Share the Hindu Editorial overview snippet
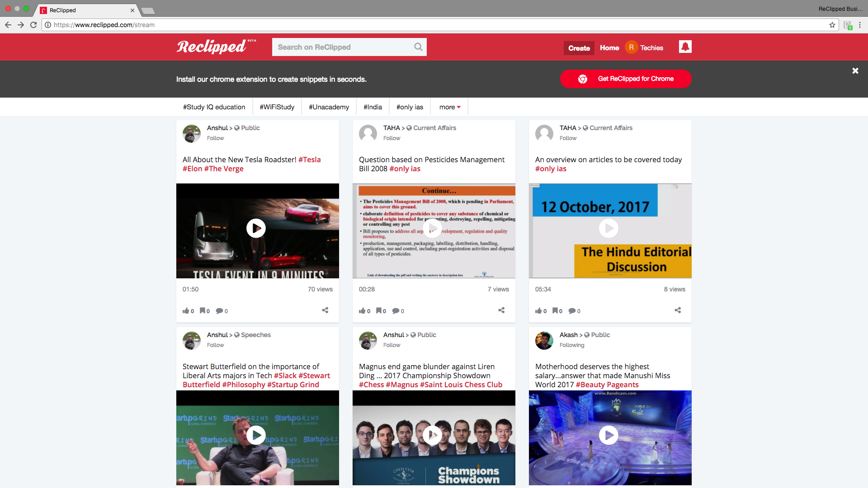Screen dimensions: 868x488 click(x=678, y=310)
